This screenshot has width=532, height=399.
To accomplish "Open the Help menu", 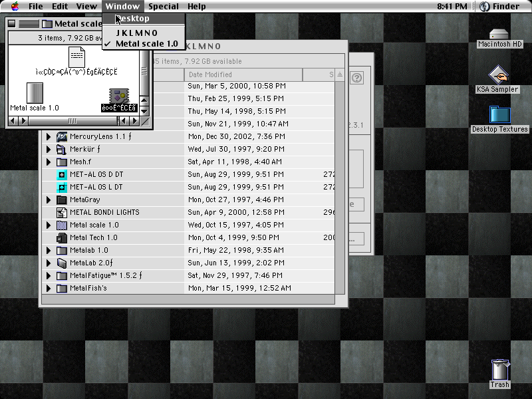I will (196, 6).
